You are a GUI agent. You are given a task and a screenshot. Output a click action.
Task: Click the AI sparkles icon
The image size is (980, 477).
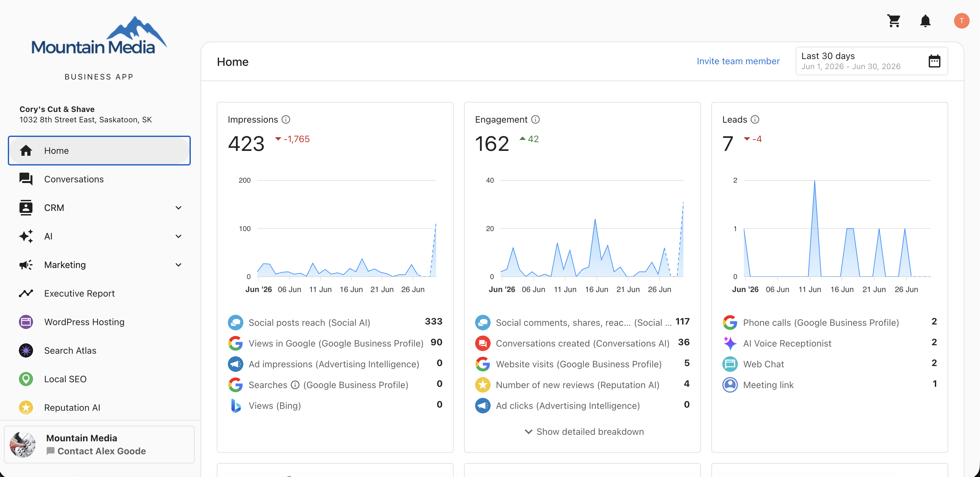26,236
